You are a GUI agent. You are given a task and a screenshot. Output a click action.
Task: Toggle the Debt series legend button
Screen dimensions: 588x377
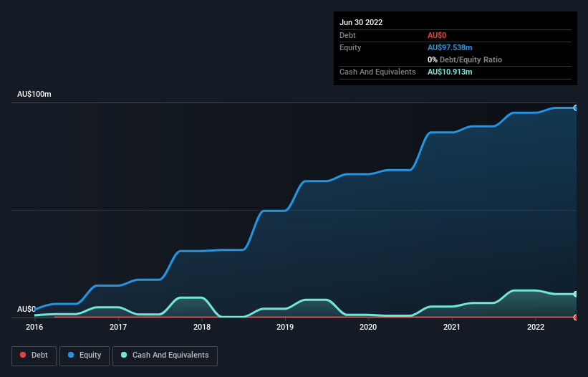pos(34,355)
